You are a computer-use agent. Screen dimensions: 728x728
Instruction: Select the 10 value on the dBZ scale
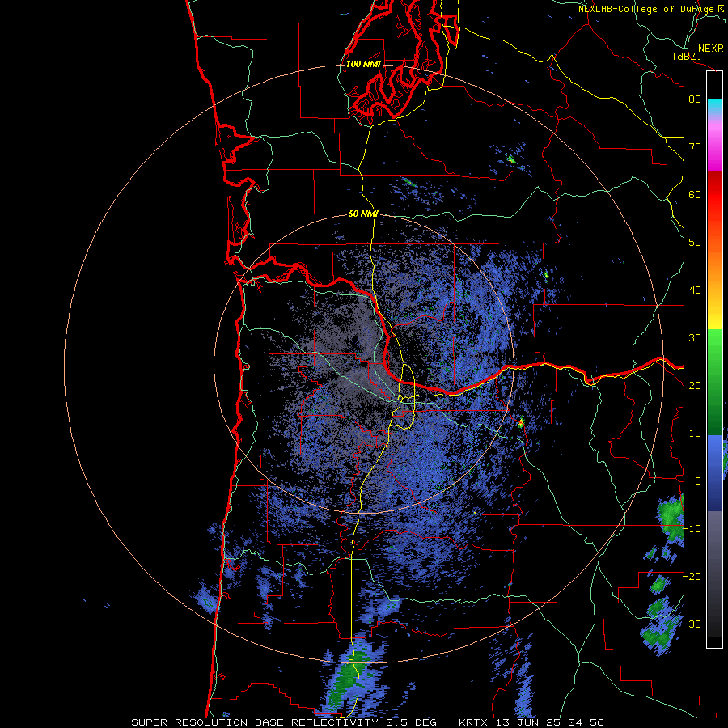click(x=695, y=434)
